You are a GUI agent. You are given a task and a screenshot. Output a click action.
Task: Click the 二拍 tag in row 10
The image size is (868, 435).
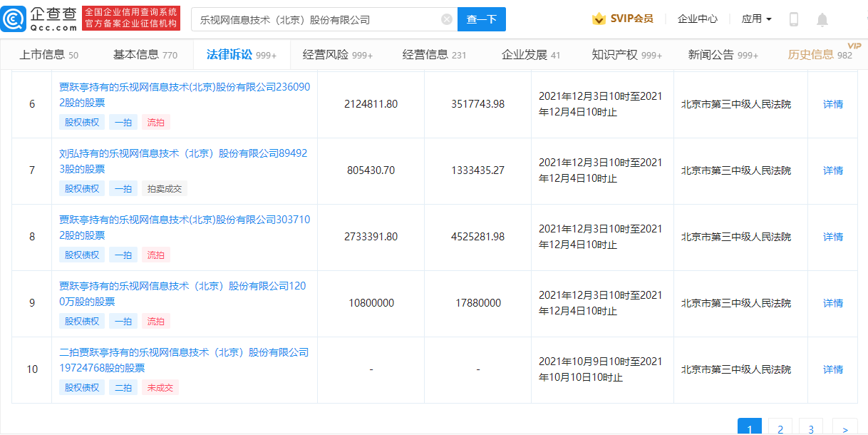[123, 388]
